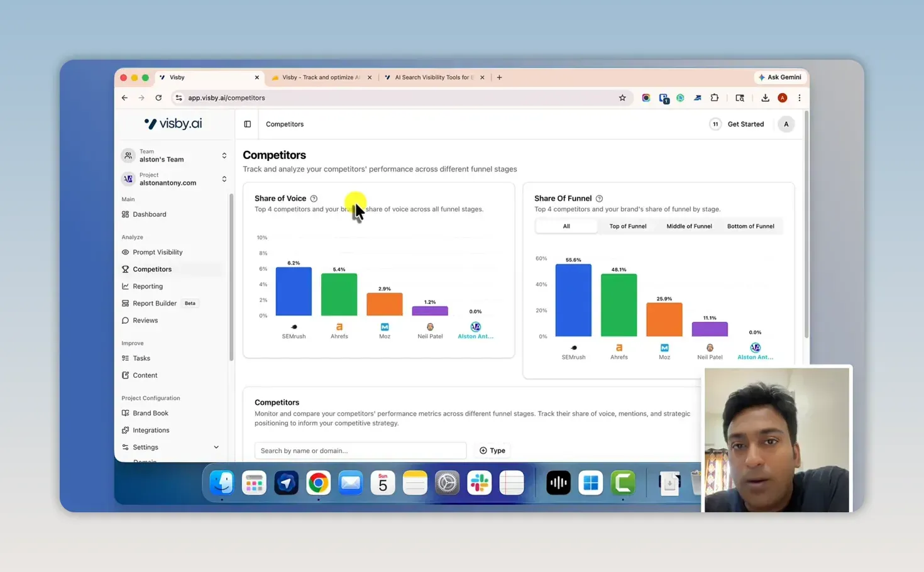
Task: Go to Reporting in the sidebar
Action: (148, 286)
